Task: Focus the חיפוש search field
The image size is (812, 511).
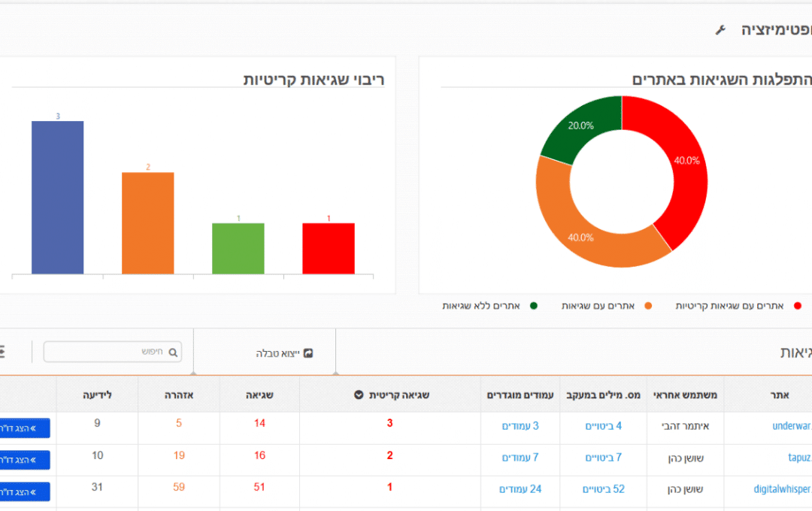Action: (x=112, y=352)
